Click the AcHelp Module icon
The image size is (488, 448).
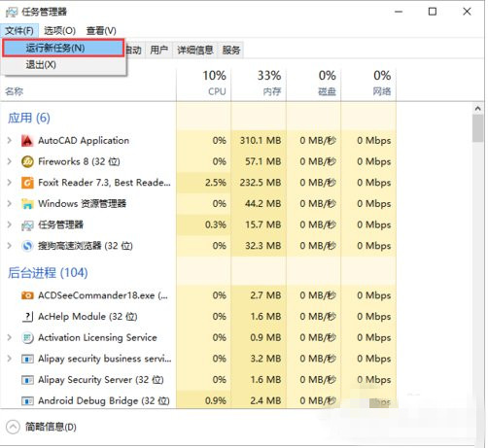(27, 317)
